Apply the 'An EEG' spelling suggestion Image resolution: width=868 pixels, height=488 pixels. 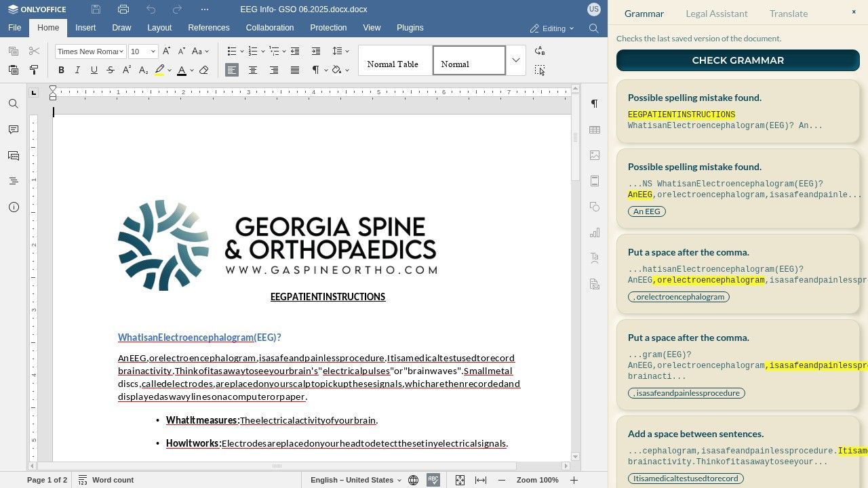pos(647,211)
